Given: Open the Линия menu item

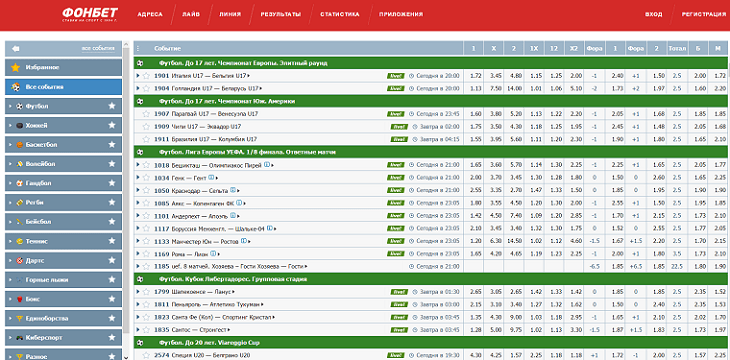Looking at the screenshot, I should coord(230,14).
